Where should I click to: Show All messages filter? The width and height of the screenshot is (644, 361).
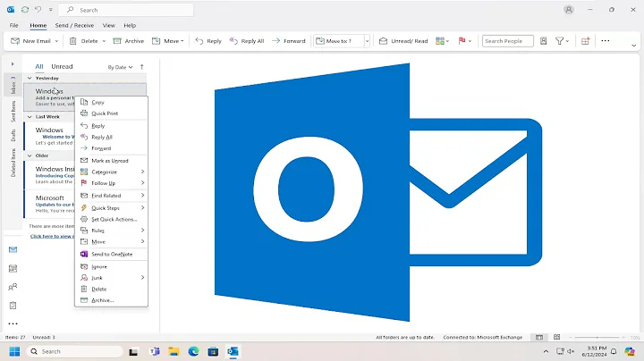pyautogui.click(x=39, y=66)
